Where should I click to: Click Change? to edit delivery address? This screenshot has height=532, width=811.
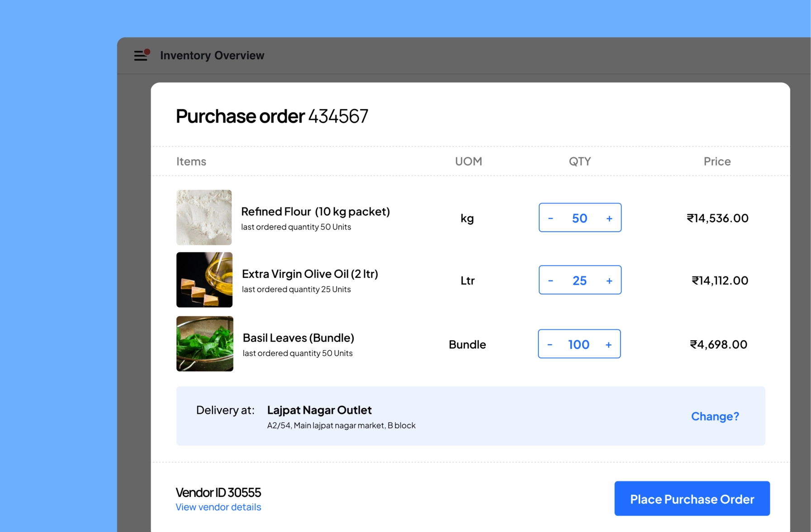pos(715,416)
